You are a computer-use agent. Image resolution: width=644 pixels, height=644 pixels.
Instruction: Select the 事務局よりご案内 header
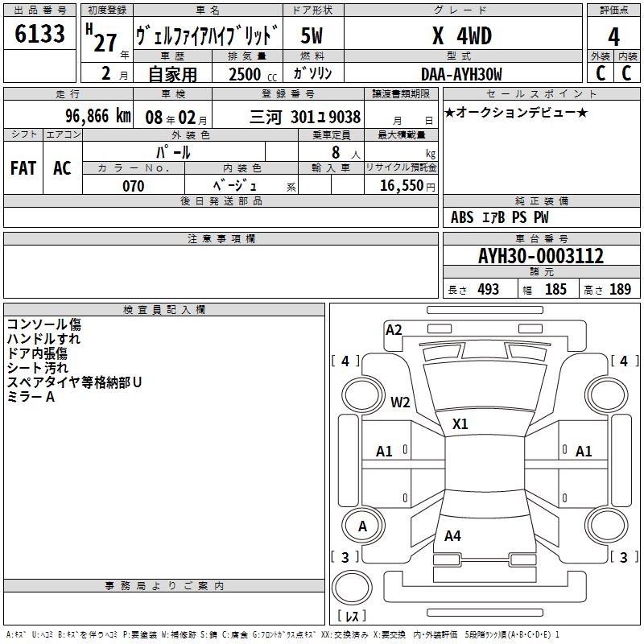point(164,586)
